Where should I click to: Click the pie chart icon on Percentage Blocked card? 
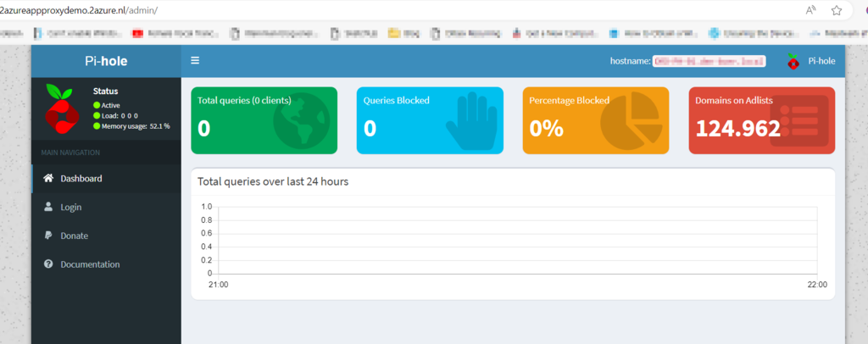tap(632, 121)
